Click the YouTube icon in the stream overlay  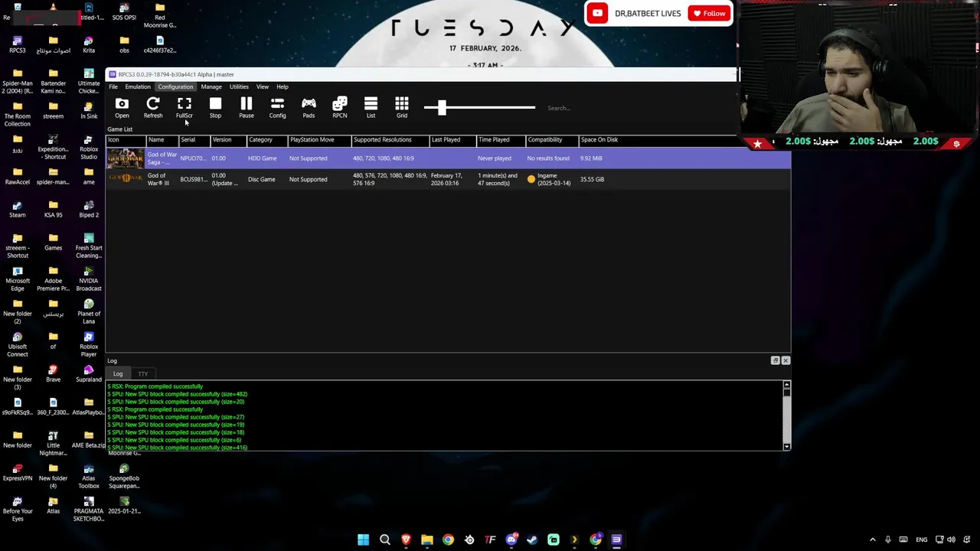[x=597, y=13]
